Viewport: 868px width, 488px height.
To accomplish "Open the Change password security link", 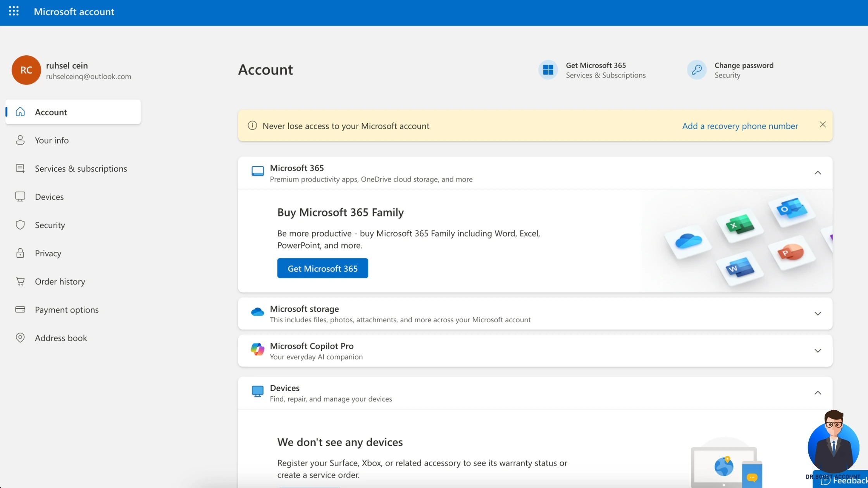I will coord(730,70).
